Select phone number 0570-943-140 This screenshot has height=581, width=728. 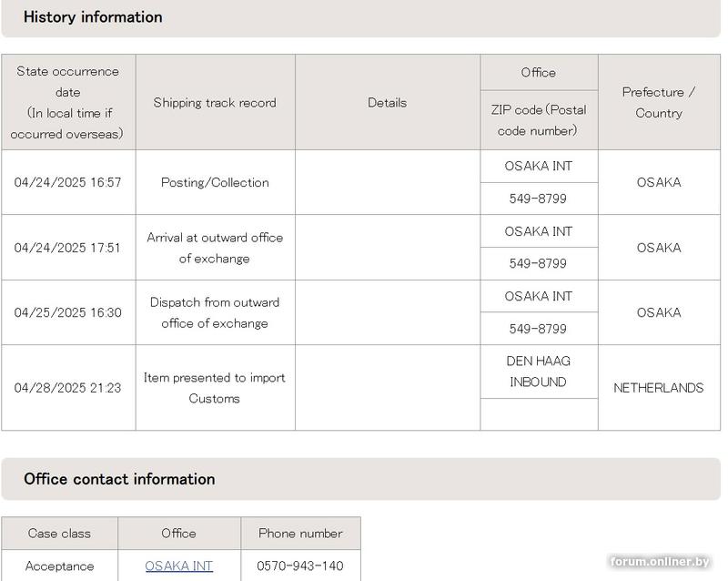(300, 566)
